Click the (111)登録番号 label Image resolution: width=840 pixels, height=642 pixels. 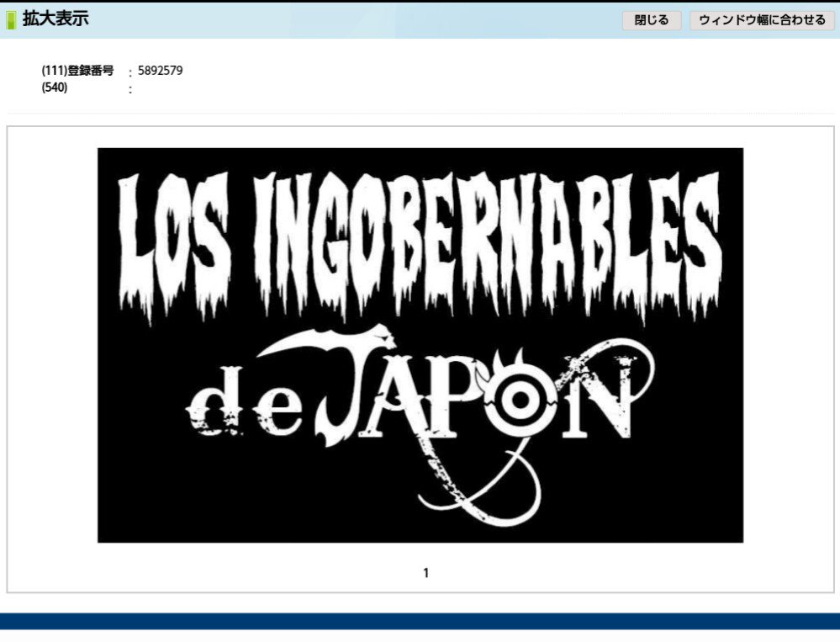[x=77, y=71]
